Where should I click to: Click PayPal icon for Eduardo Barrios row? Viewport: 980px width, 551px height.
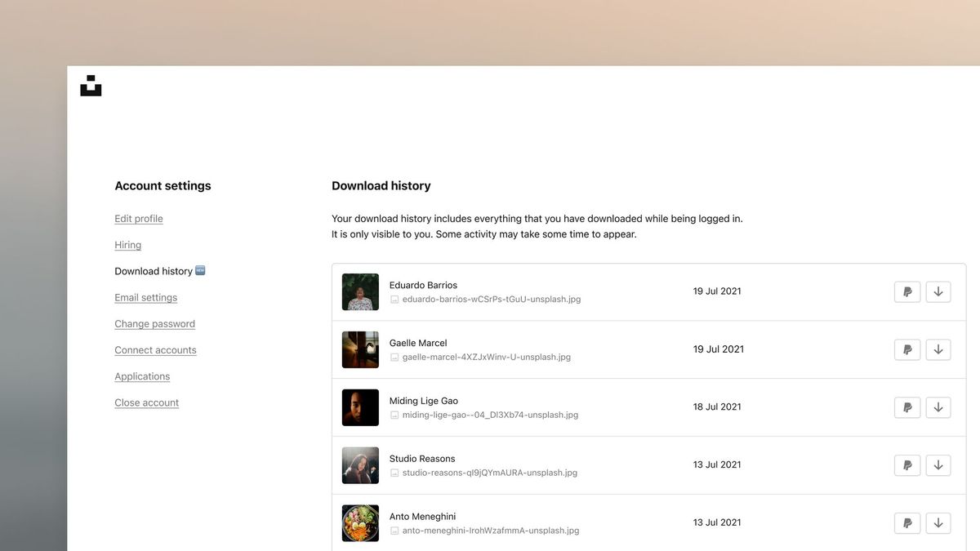pyautogui.click(x=907, y=292)
